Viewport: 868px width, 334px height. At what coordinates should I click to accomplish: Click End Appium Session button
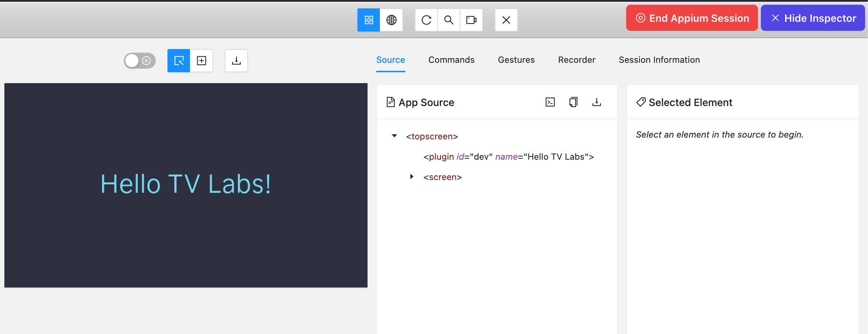692,18
